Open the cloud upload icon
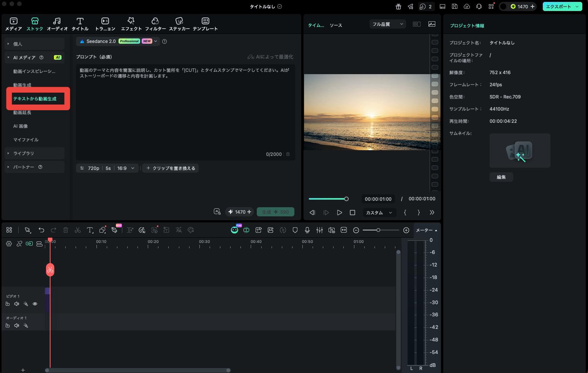 (467, 6)
